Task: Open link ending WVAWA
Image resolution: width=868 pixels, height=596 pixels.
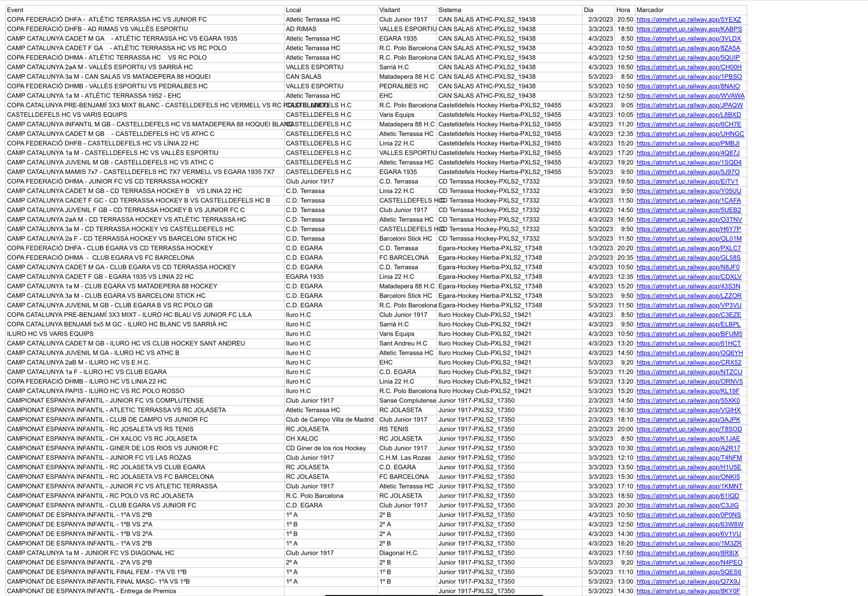Action: [691, 96]
